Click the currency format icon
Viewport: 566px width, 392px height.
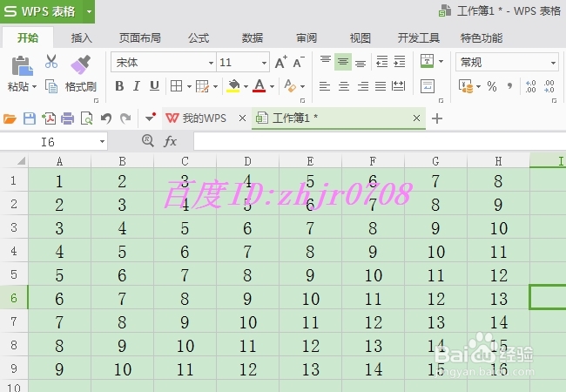point(466,86)
